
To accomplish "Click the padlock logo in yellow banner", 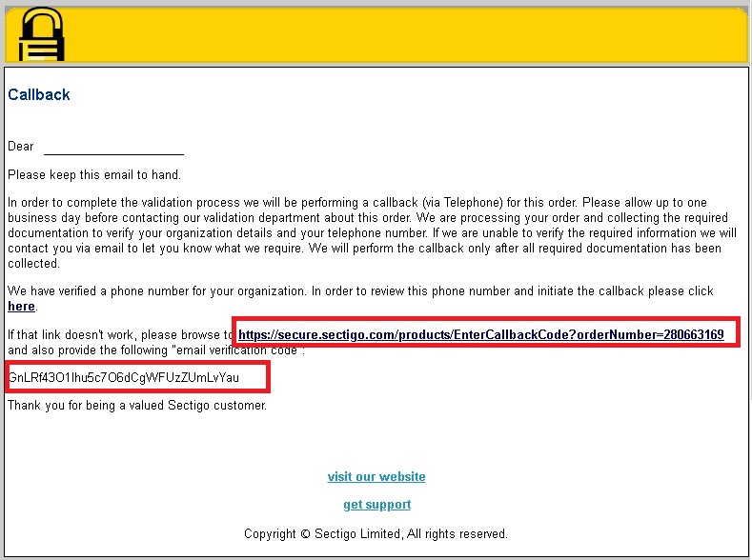I will pos(41,34).
